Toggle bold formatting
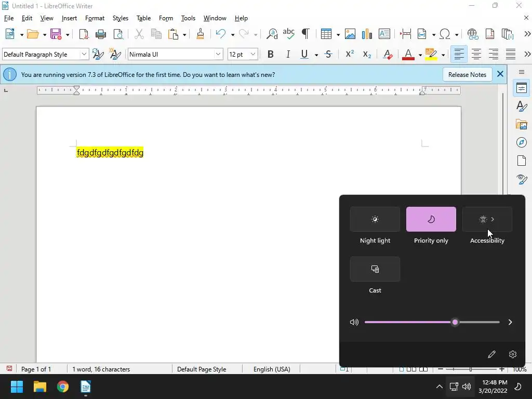 pos(270,54)
